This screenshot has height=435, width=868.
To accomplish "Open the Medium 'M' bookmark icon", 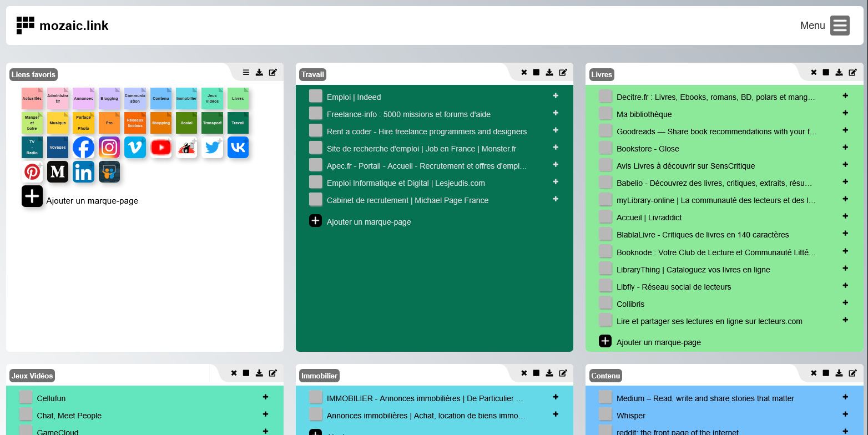I will (58, 172).
